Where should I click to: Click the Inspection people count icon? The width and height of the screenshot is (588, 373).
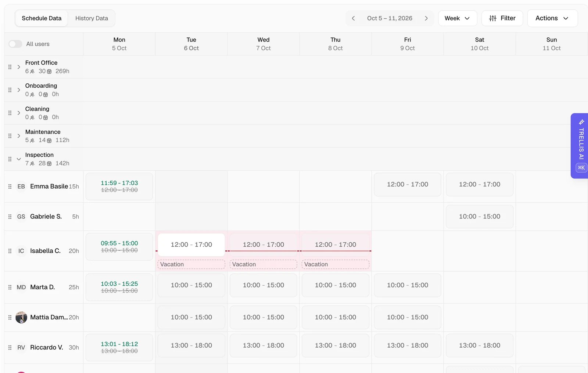tap(32, 163)
